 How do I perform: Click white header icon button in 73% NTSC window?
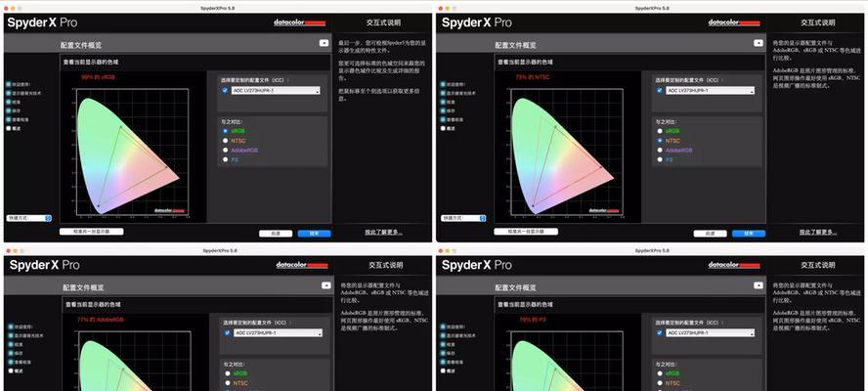[759, 43]
